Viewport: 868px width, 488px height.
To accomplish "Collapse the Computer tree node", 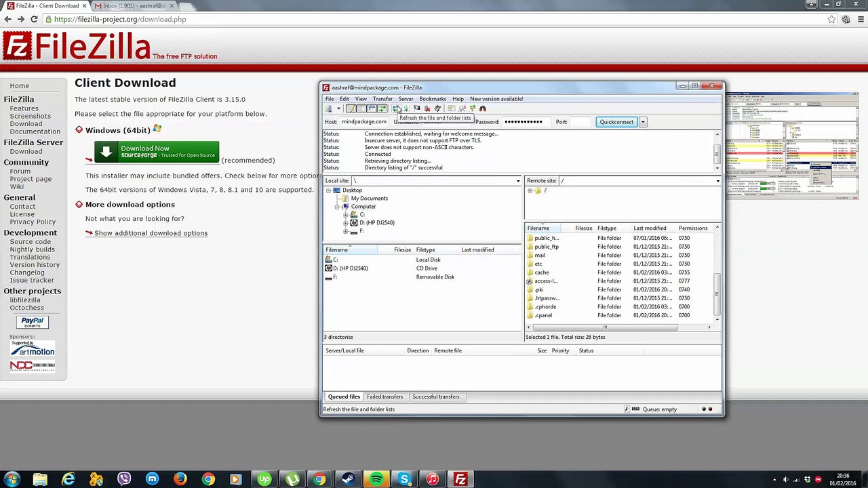I will click(337, 207).
